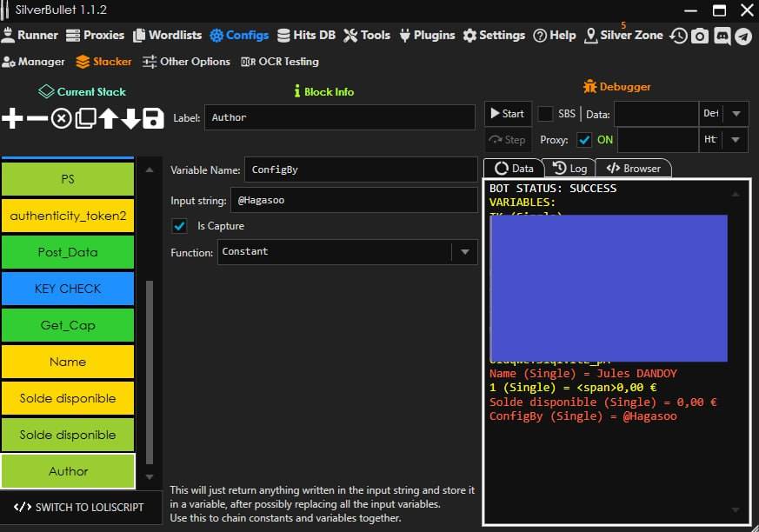Viewport: 759px width, 532px height.
Task: Click the add block plus icon
Action: 12,118
